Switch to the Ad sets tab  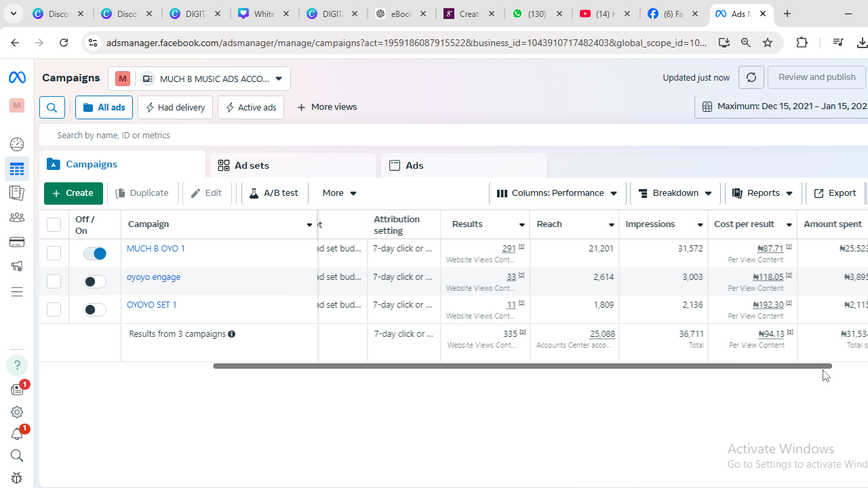pos(293,165)
